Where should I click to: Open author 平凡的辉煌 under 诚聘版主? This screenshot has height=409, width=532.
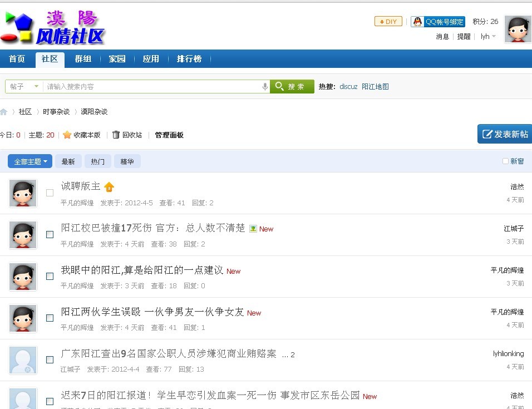tap(77, 203)
